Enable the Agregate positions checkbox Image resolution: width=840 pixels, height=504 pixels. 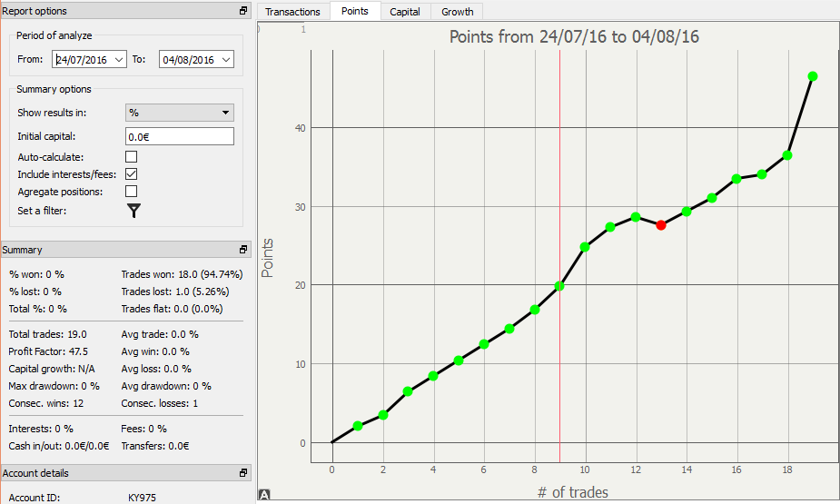(x=132, y=192)
